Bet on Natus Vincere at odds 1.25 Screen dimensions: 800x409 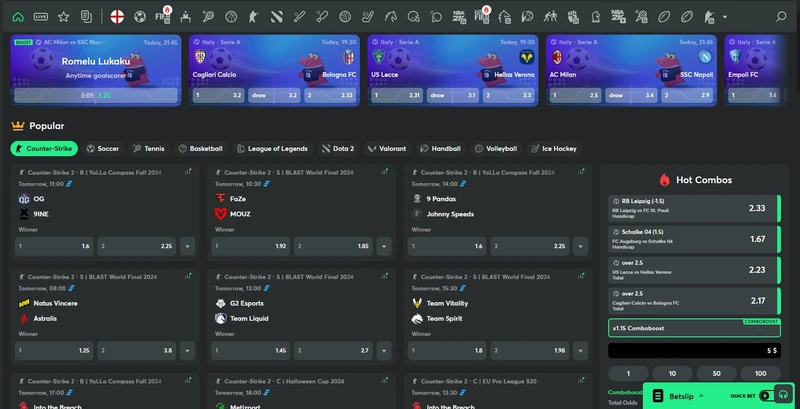(55, 351)
